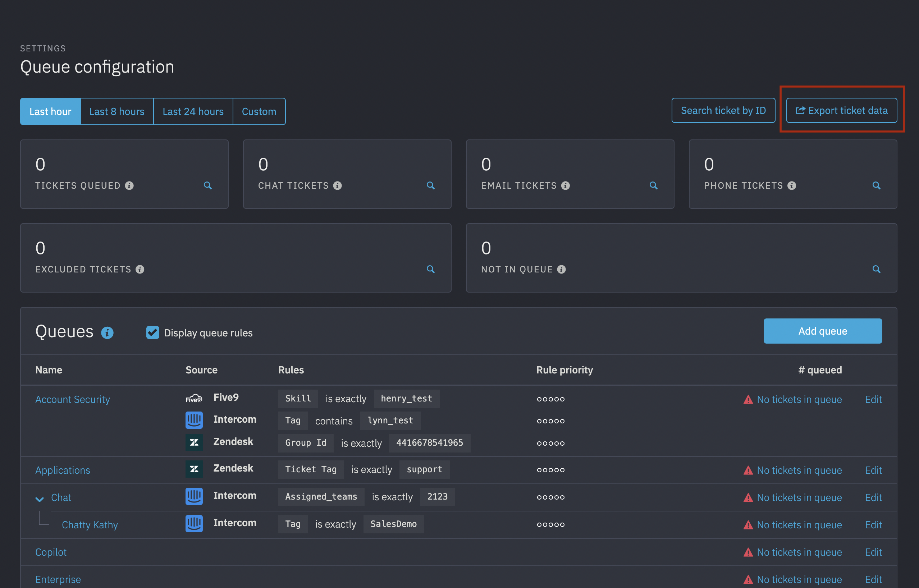Click magnifier icon in Chat Tickets card
The image size is (919, 588).
pos(430,185)
